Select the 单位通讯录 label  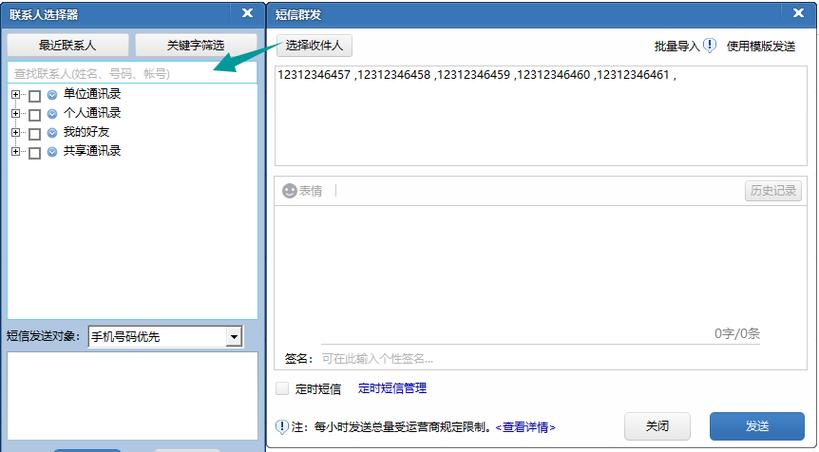[92, 94]
